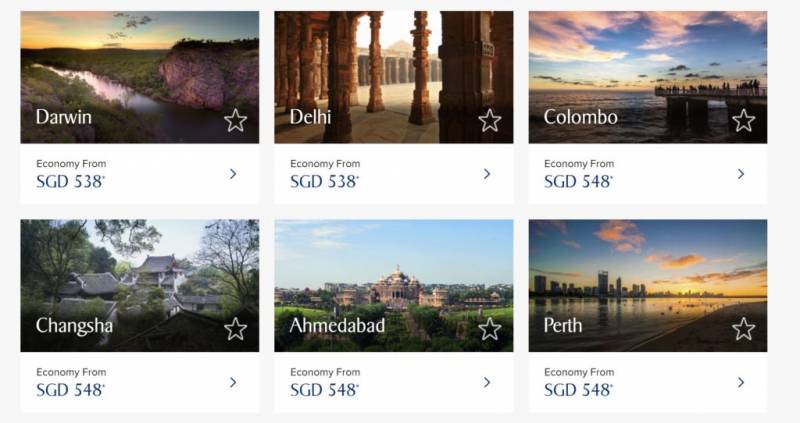Toggle the Ahmedabad favorite star
The height and width of the screenshot is (423, 800).
point(489,329)
